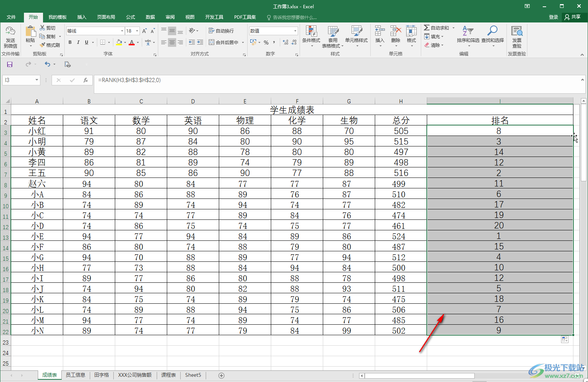Open the 文件 menu
This screenshot has height=382, width=588.
(x=11, y=17)
